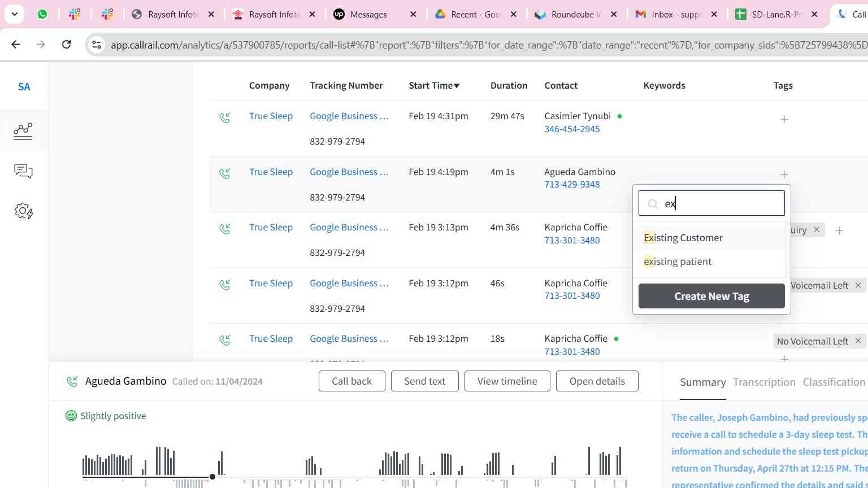Add tag plus icon for Agueda Gambino call
This screenshot has width=868, height=488.
point(784,175)
